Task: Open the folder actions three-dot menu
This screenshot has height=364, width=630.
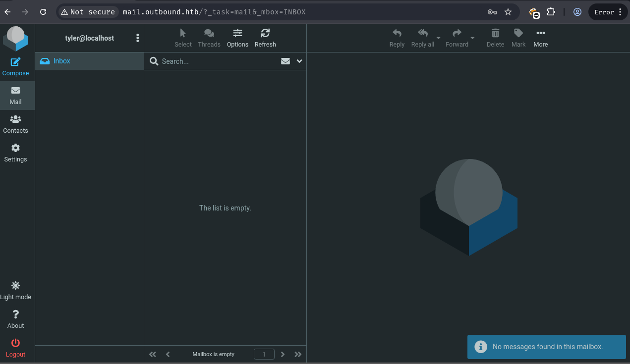Action: click(x=137, y=38)
